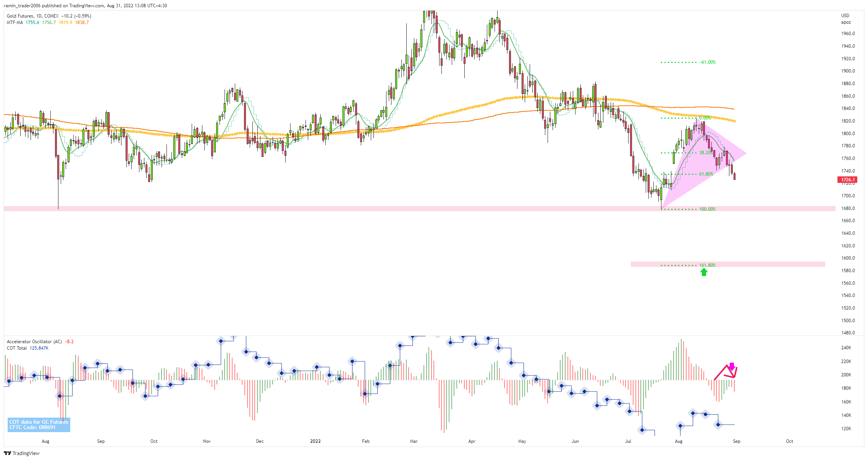Click 240K on the oscillator axis

(x=846, y=348)
